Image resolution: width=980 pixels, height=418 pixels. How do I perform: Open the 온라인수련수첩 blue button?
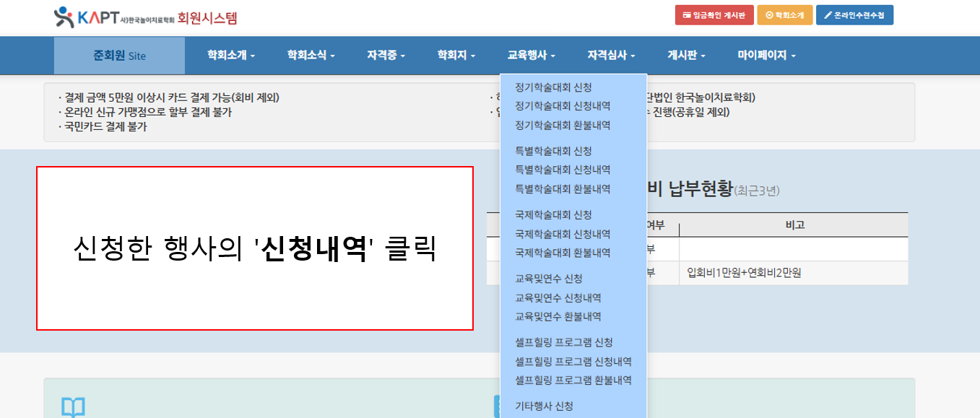(854, 15)
